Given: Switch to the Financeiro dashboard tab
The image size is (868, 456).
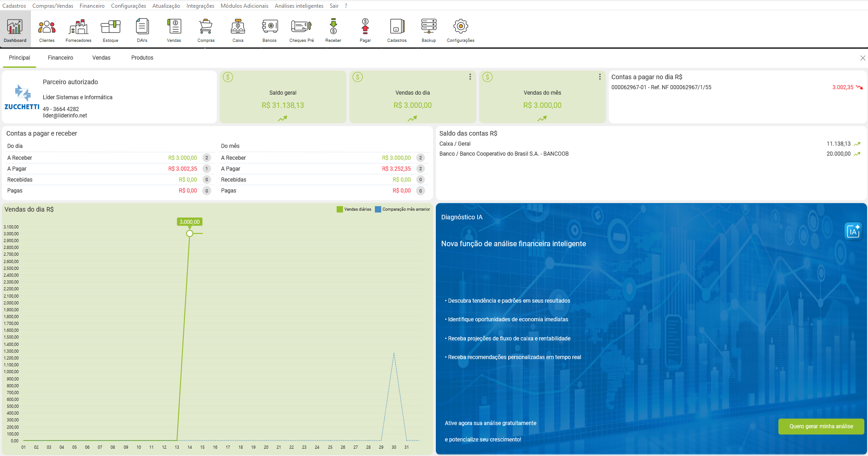Looking at the screenshot, I should tap(61, 58).
